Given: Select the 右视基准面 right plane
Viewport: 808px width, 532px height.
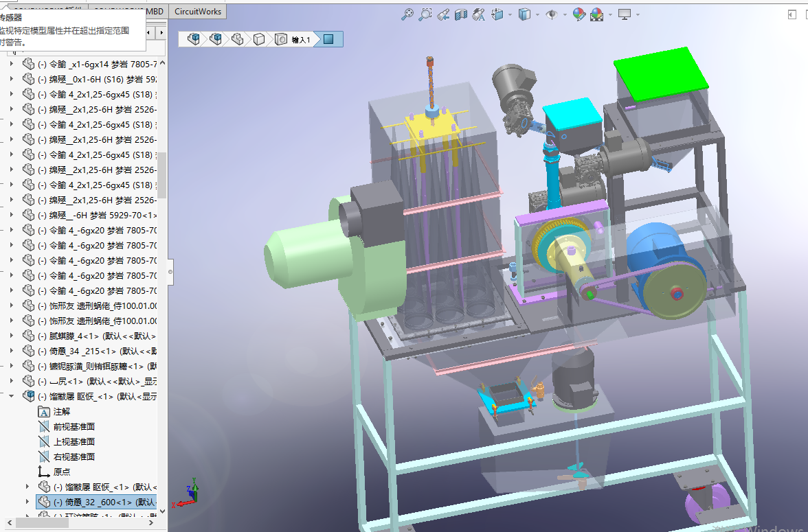Looking at the screenshot, I should click(x=74, y=456).
